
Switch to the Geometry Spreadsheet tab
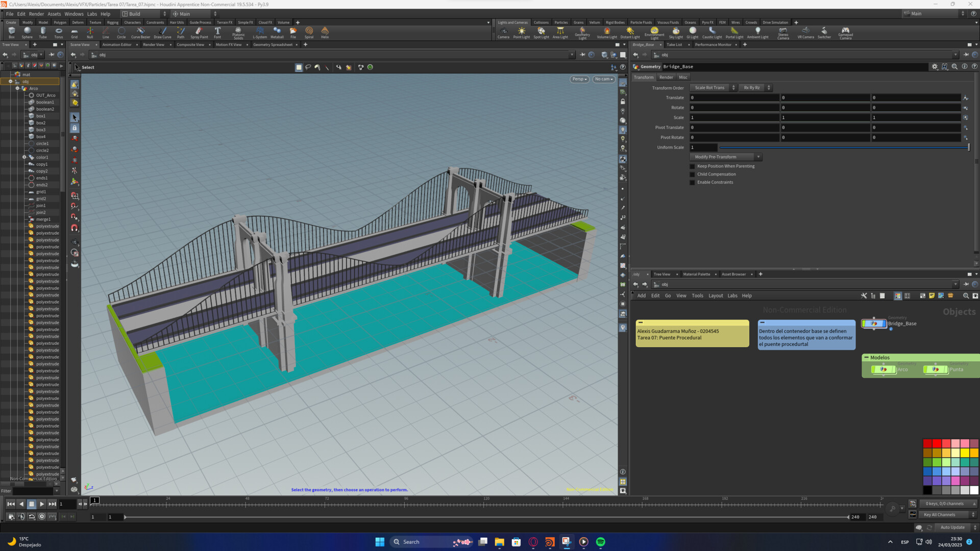(274, 44)
